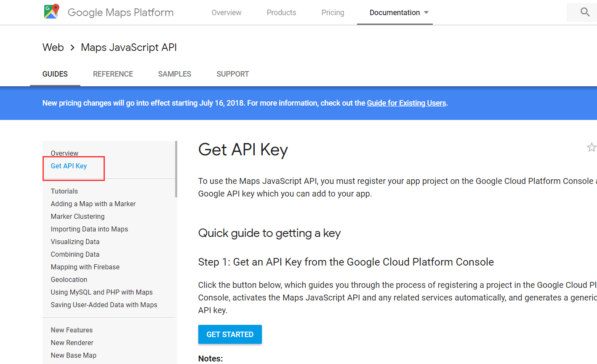Open search with the magnifier icon
Viewport: 597px width, 364px height.
(585, 12)
